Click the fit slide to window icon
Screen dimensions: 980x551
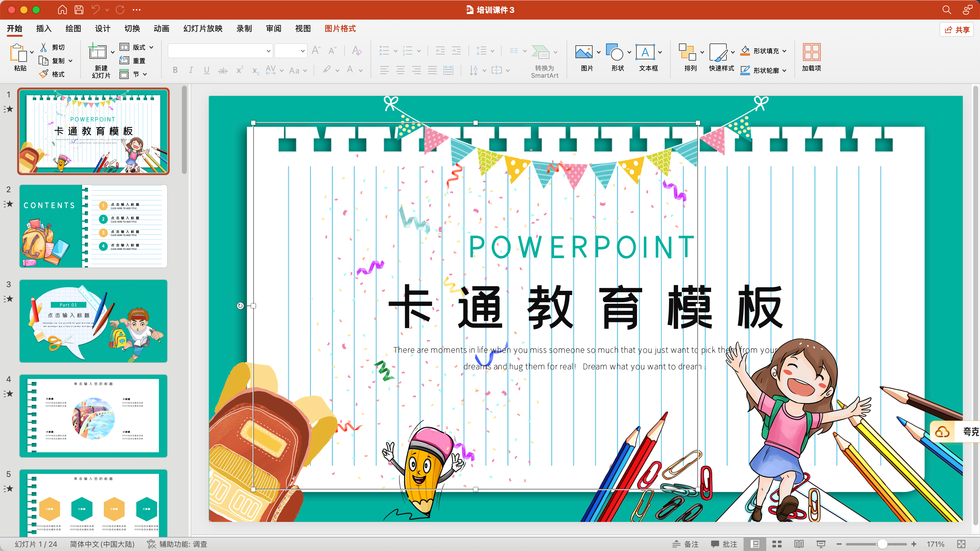tap(961, 544)
